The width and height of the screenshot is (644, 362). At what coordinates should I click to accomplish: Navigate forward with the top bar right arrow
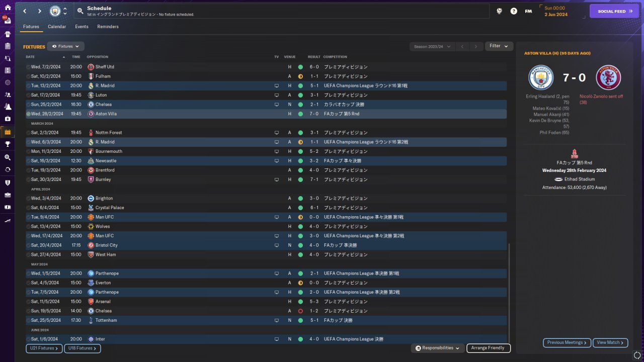tap(39, 11)
